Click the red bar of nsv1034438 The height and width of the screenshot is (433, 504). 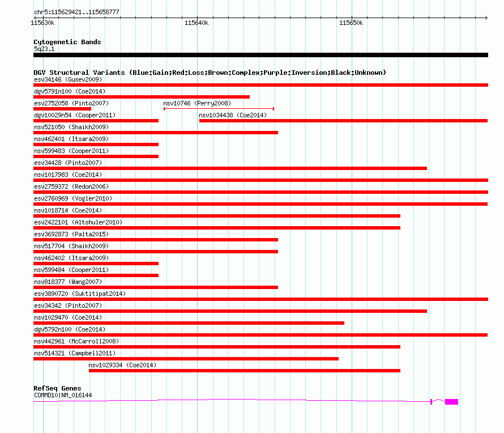[x=343, y=121]
